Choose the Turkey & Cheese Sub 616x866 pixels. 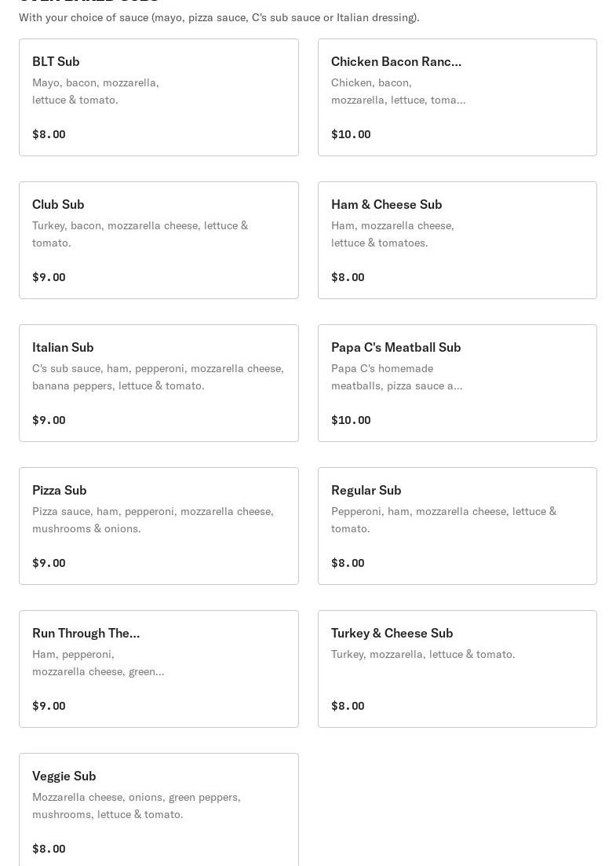[x=457, y=669]
